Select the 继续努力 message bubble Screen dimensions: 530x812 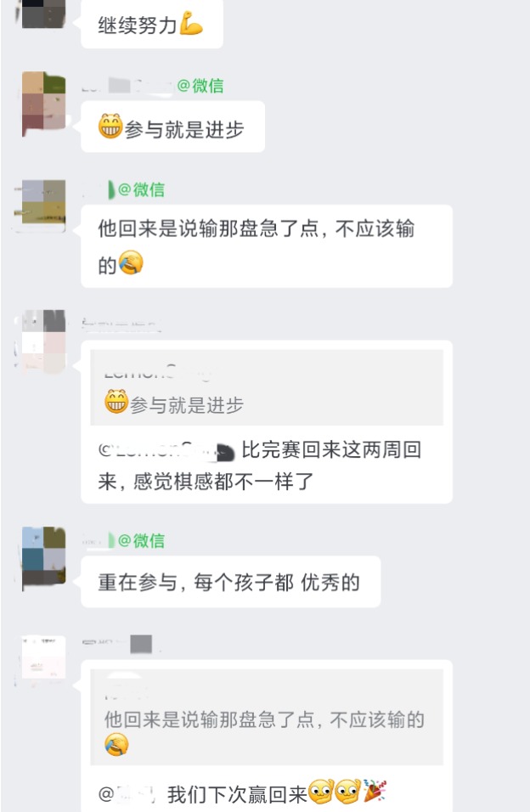[x=152, y=25]
